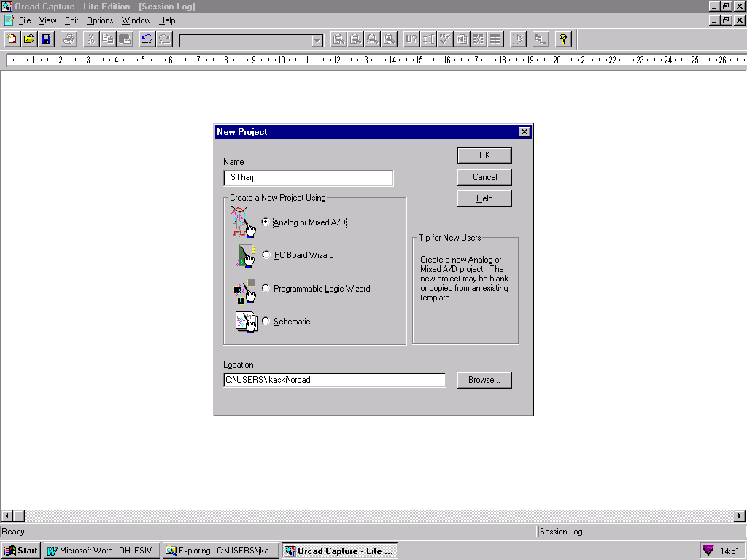Open the View menu
The width and height of the screenshot is (747, 560).
(47, 20)
